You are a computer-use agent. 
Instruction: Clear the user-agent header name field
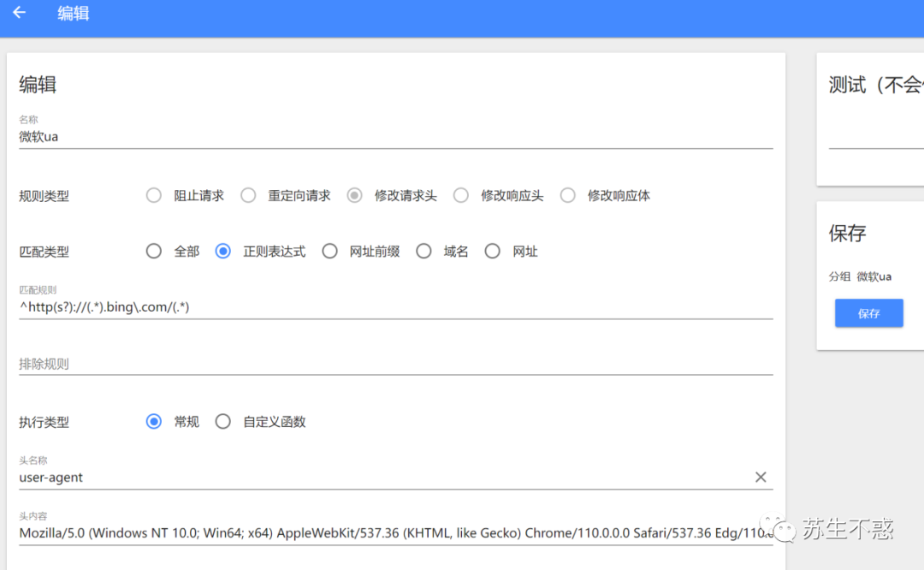[x=761, y=477]
